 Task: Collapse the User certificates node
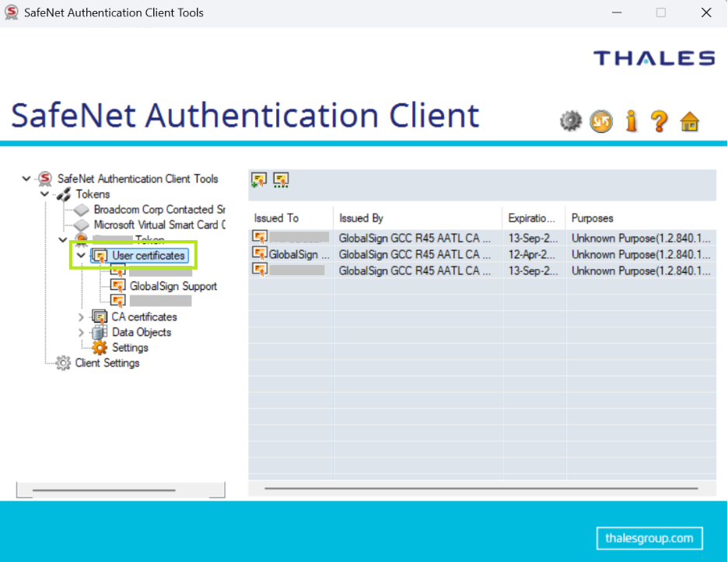coord(81,255)
